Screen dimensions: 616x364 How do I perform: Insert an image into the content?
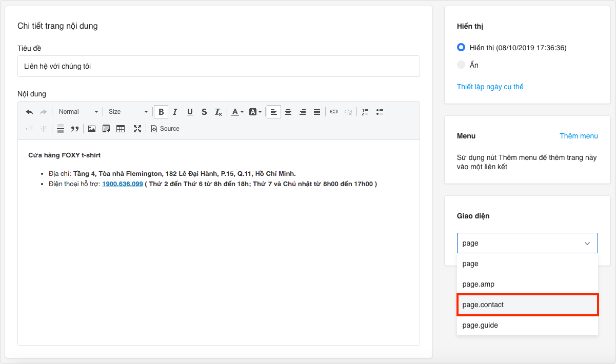[x=92, y=129]
